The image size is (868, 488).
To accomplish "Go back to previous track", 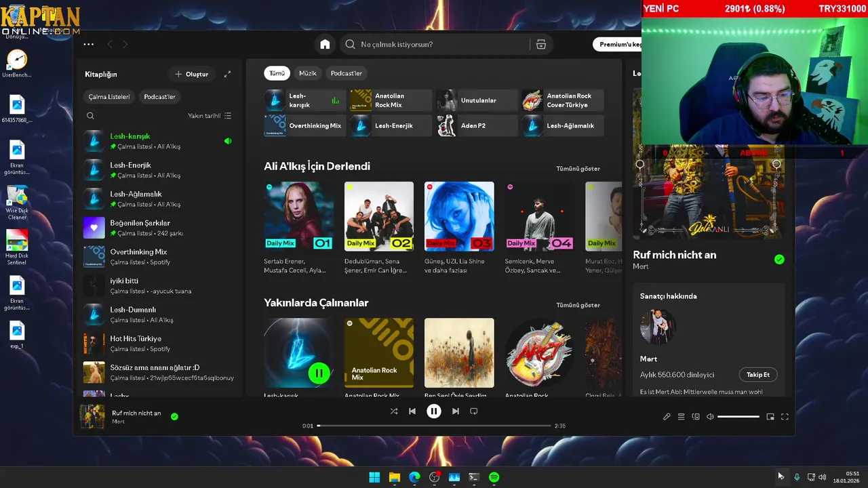I will click(412, 411).
